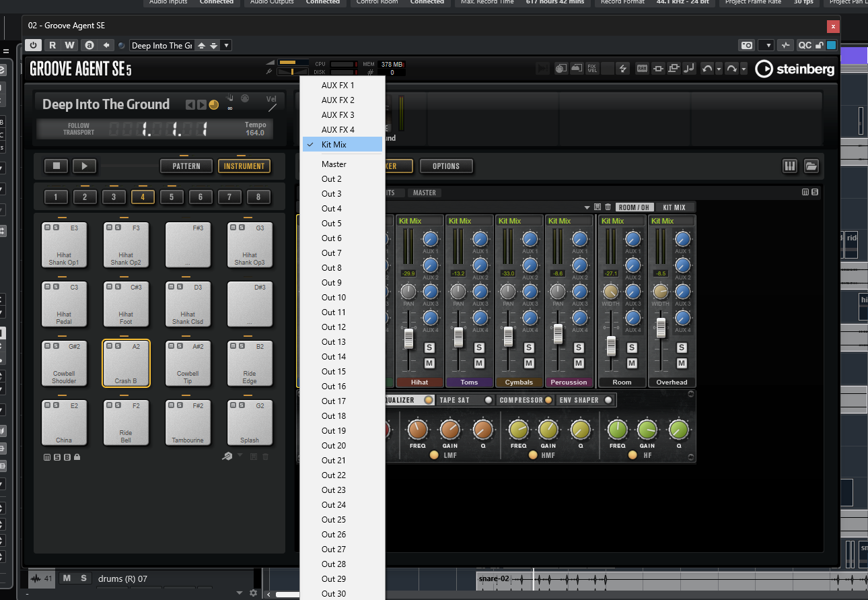Click the PATTERN button
The height and width of the screenshot is (600, 868).
tap(186, 166)
